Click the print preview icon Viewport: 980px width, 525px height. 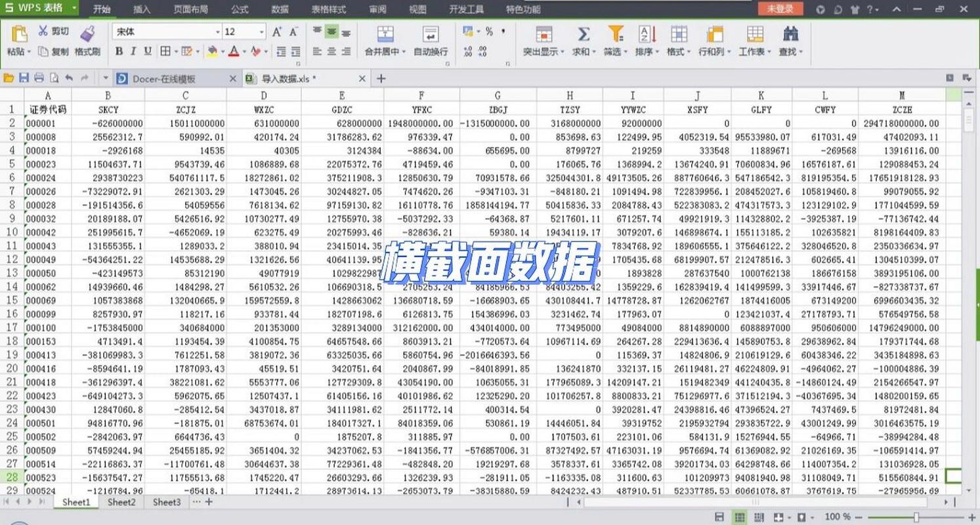54,78
